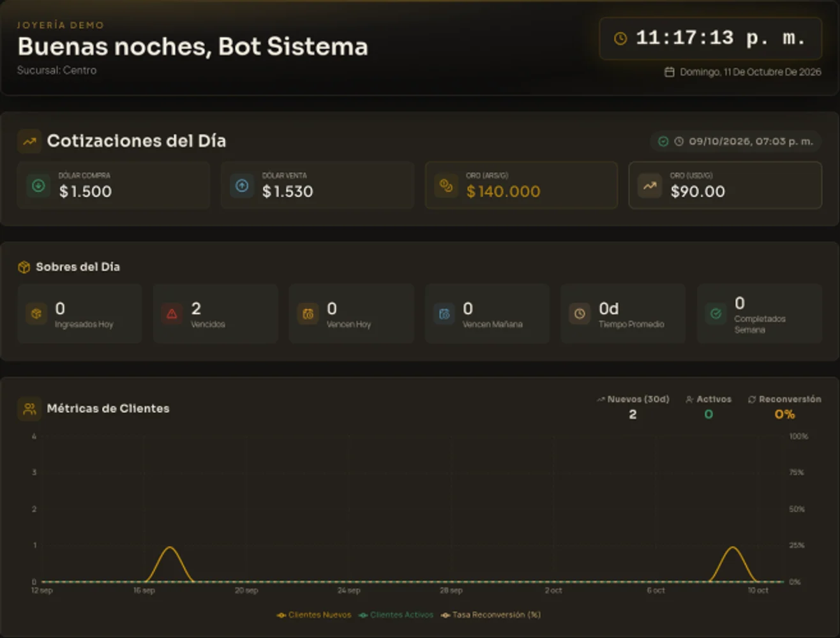840x638 pixels.
Task: Click the JOYERÍA DEMO label
Action: click(61, 25)
